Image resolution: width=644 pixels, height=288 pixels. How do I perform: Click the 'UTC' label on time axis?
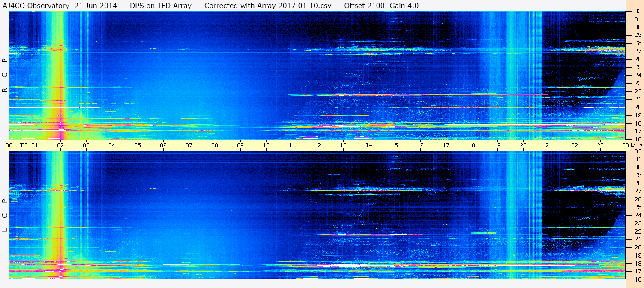(21, 145)
